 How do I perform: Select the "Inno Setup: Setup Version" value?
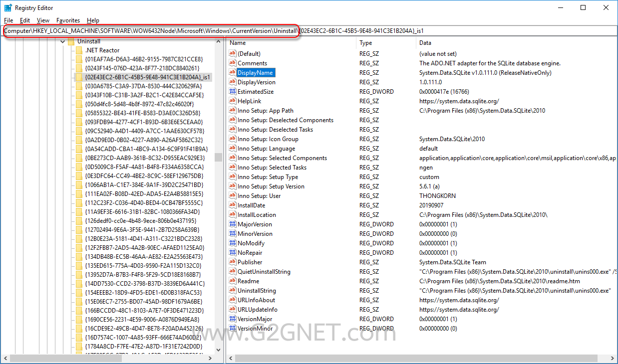(271, 186)
